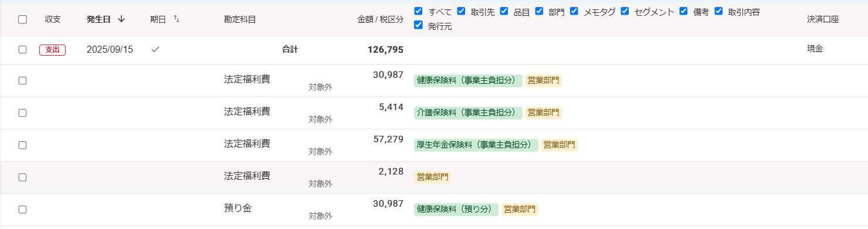Uncheck the 備考 filter checkbox
868x229 pixels.
683,11
